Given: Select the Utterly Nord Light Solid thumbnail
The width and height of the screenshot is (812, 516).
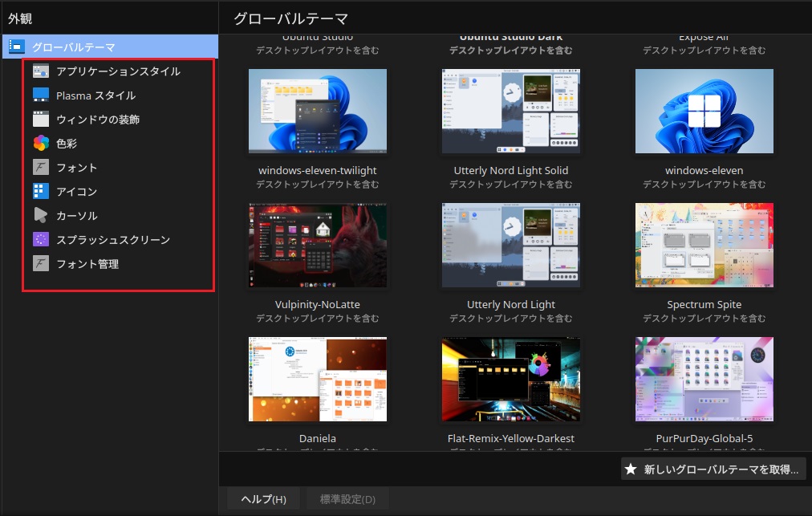Looking at the screenshot, I should tap(510, 111).
